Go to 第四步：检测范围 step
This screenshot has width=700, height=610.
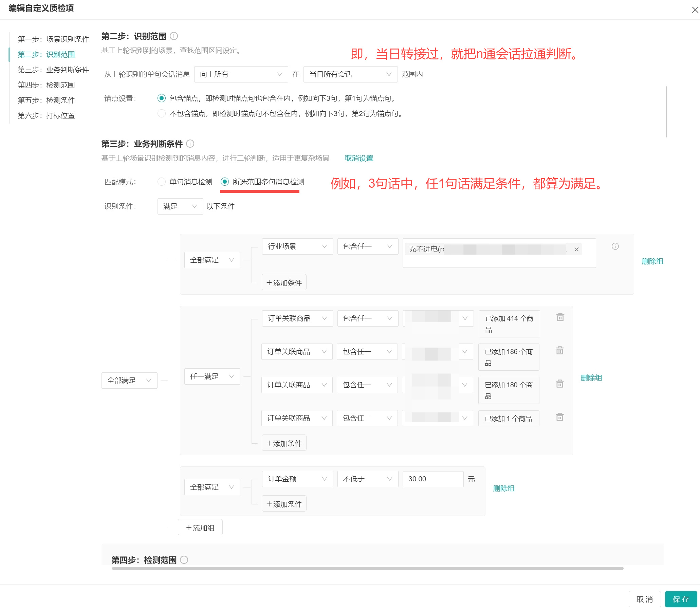click(46, 85)
